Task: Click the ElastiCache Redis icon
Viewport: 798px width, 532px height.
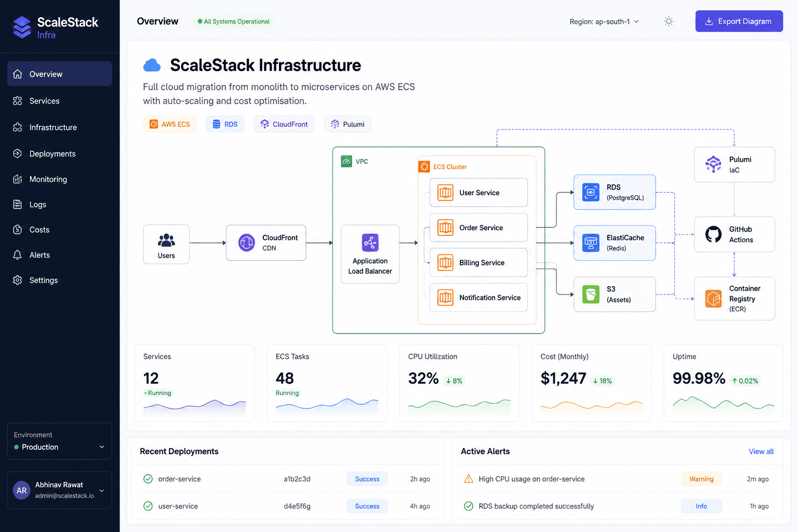Action: [x=591, y=243]
